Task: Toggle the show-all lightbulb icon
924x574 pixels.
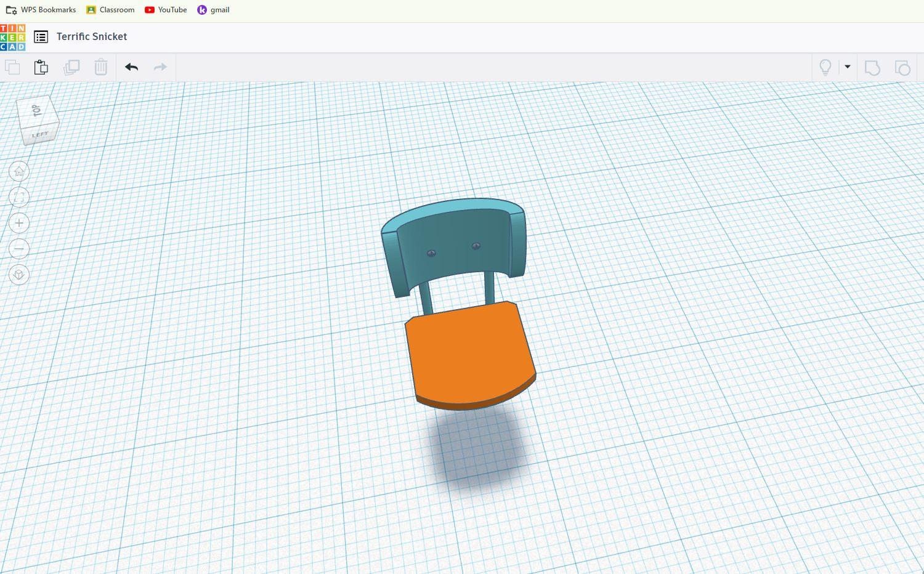Action: pos(825,67)
